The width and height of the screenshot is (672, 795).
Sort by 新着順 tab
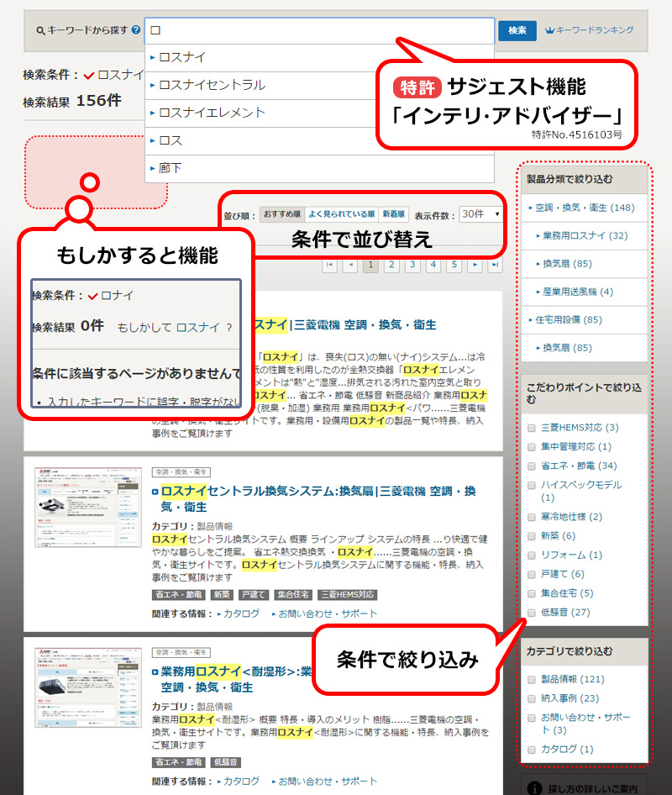(394, 214)
